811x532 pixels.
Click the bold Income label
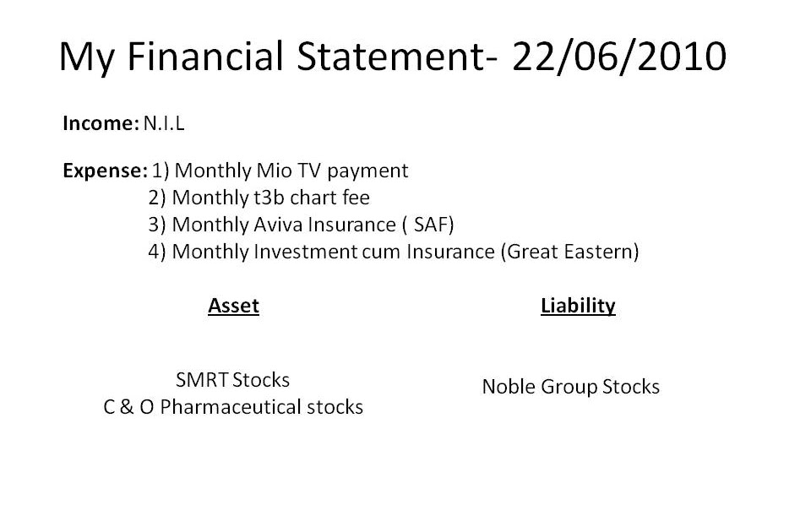(101, 123)
